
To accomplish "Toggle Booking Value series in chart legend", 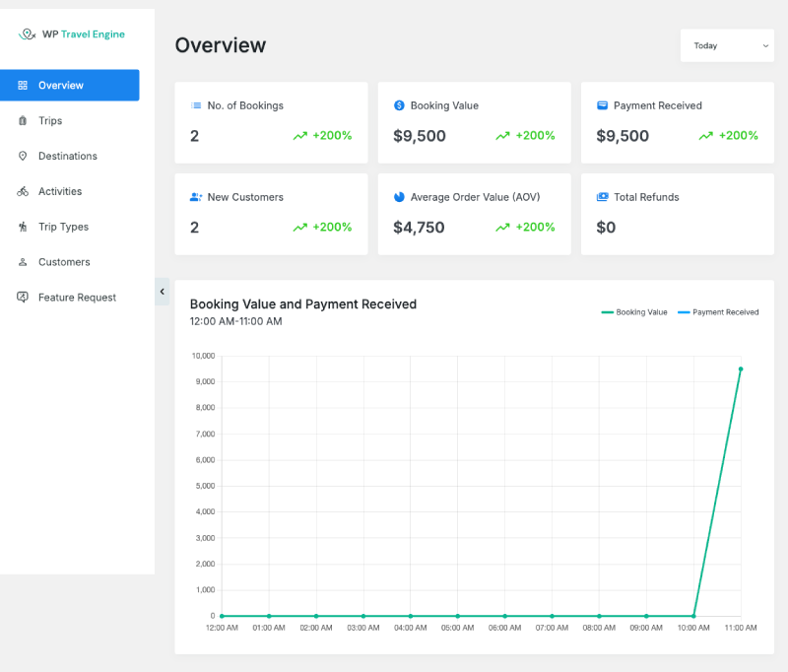I will click(634, 312).
